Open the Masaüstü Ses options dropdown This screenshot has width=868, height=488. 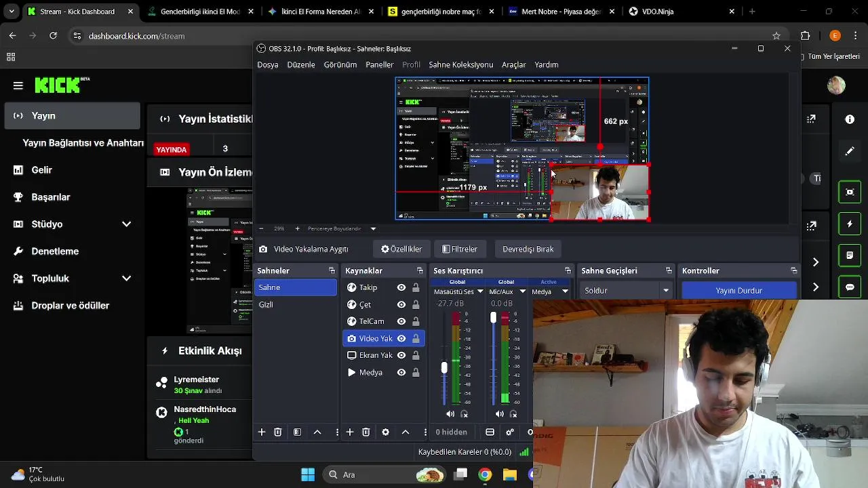pos(480,291)
